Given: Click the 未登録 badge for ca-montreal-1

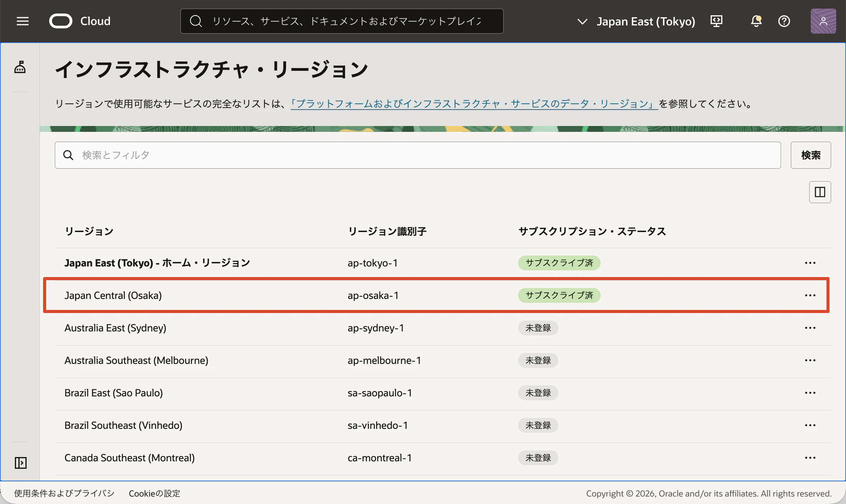Looking at the screenshot, I should click(x=538, y=458).
